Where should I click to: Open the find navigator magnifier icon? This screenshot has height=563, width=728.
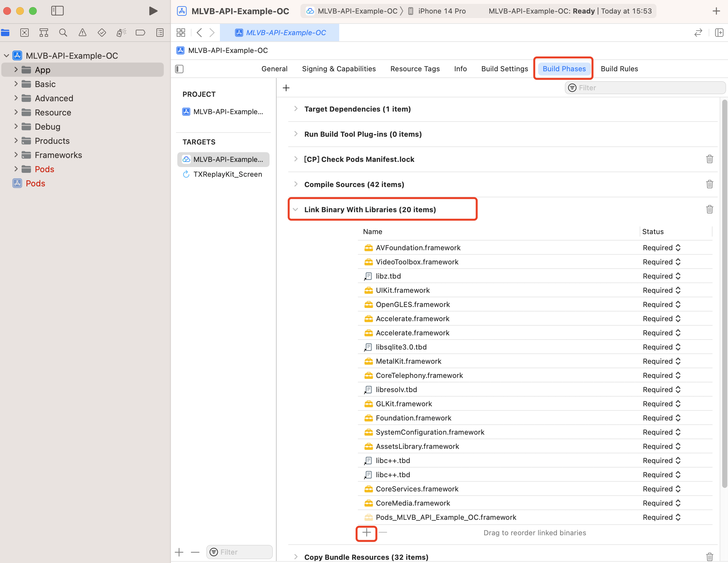(x=63, y=32)
